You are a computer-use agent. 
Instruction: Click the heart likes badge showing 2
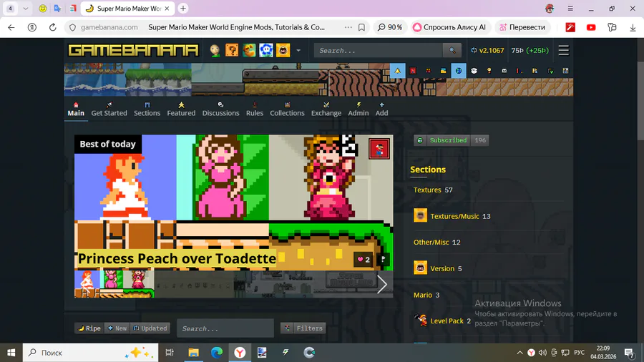[x=364, y=260]
